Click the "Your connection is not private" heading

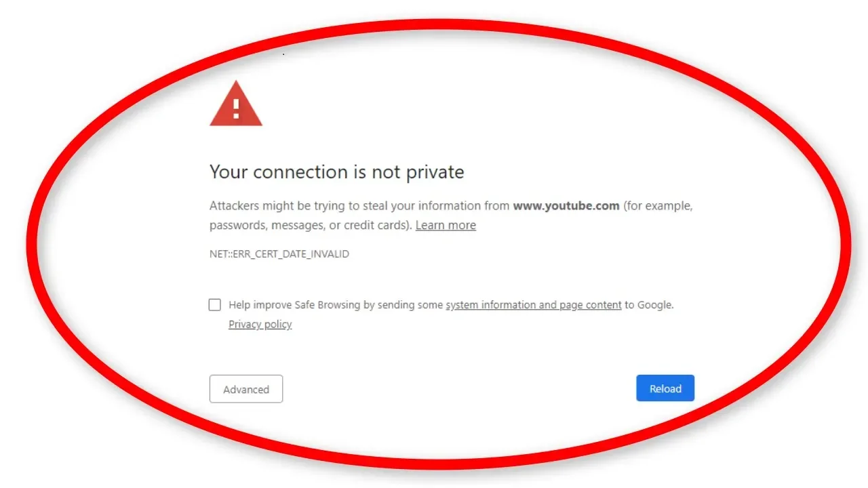click(x=336, y=172)
